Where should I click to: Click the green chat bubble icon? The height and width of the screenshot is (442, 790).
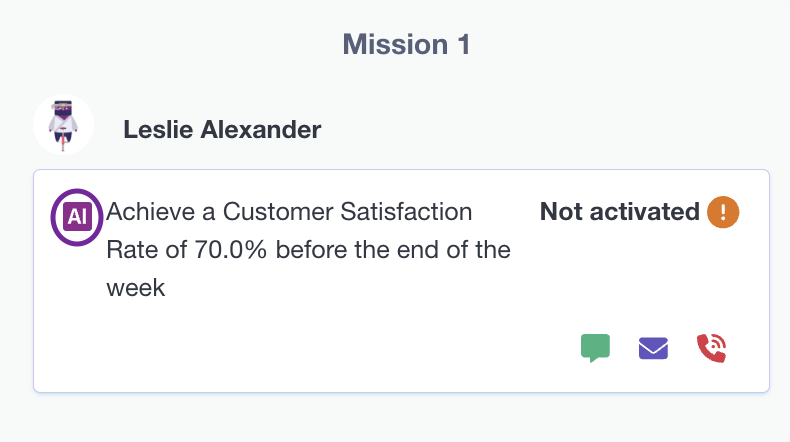coord(595,348)
